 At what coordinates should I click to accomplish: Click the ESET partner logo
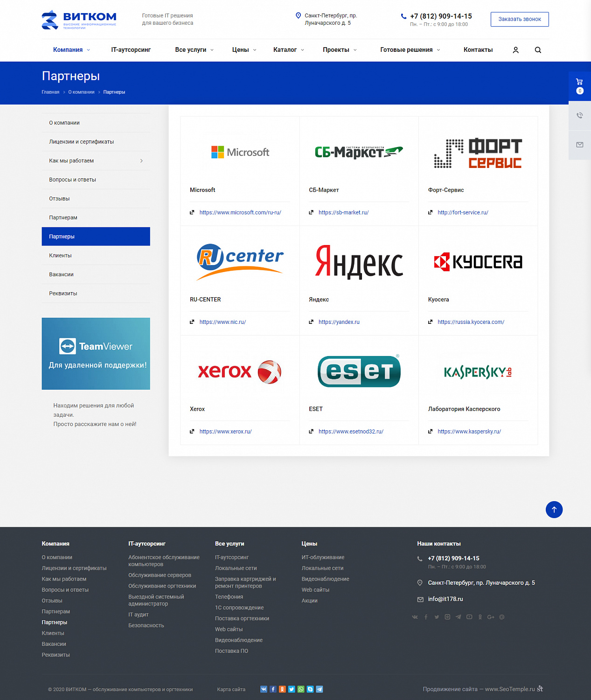pyautogui.click(x=359, y=371)
